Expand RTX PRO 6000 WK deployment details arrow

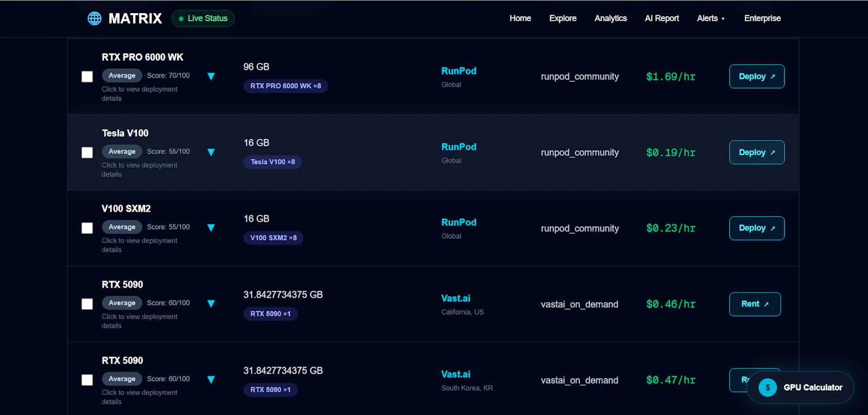click(211, 76)
